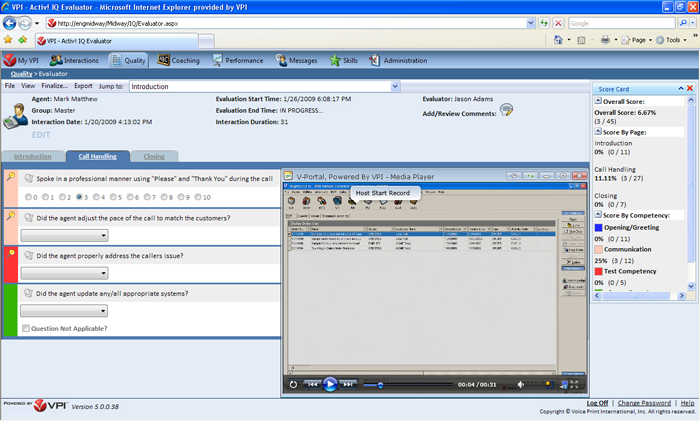Viewport: 700px width, 421px height.
Task: Switch to the Closing tab
Action: (x=154, y=157)
